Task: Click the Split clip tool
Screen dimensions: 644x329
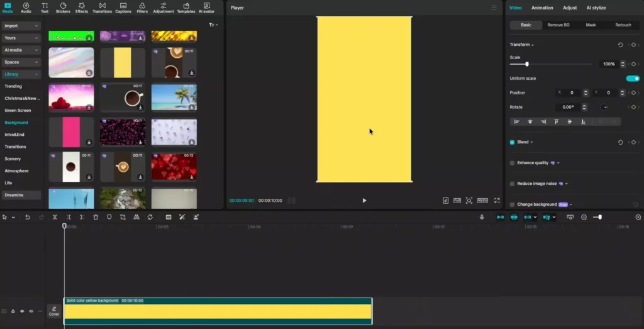Action: [55, 217]
